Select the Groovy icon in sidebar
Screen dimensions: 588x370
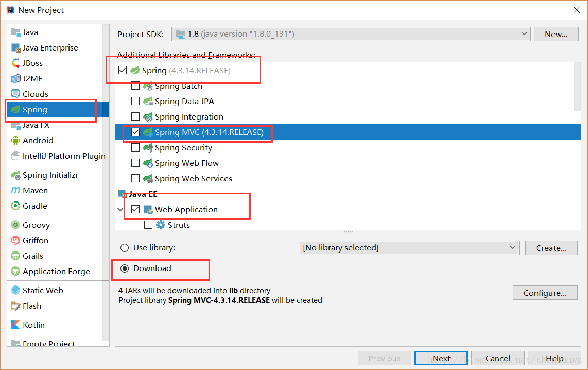point(15,225)
